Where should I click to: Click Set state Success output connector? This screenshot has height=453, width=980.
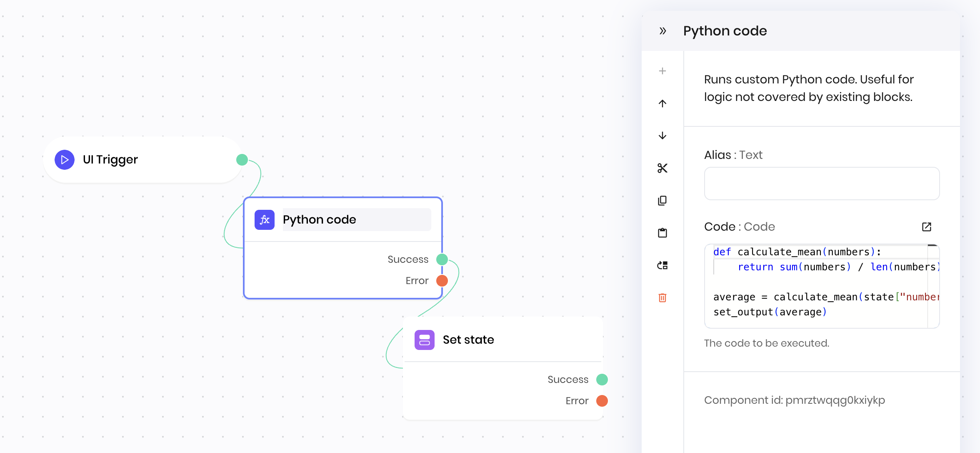(602, 380)
